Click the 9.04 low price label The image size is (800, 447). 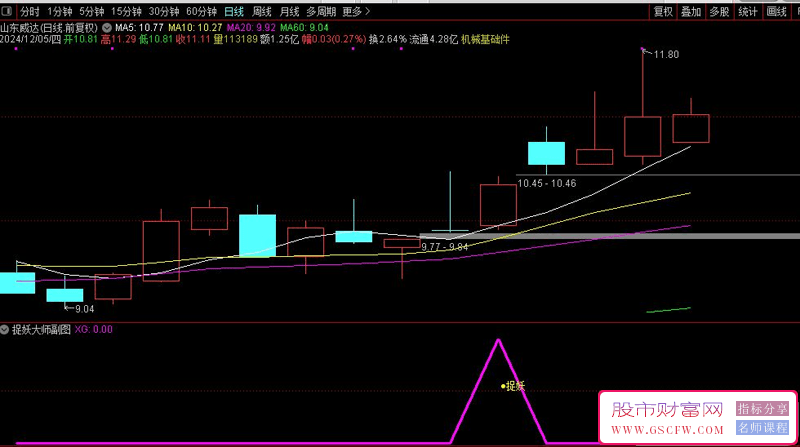point(85,309)
